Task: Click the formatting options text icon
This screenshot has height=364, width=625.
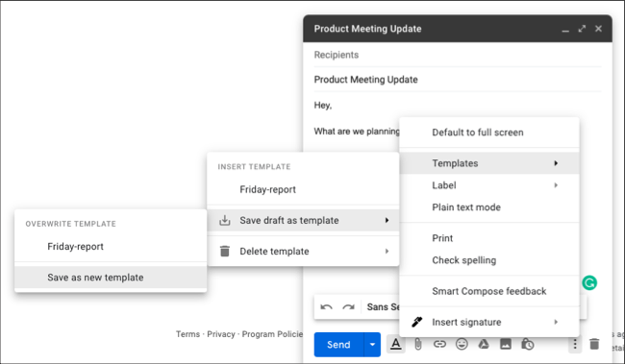Action: tap(395, 344)
